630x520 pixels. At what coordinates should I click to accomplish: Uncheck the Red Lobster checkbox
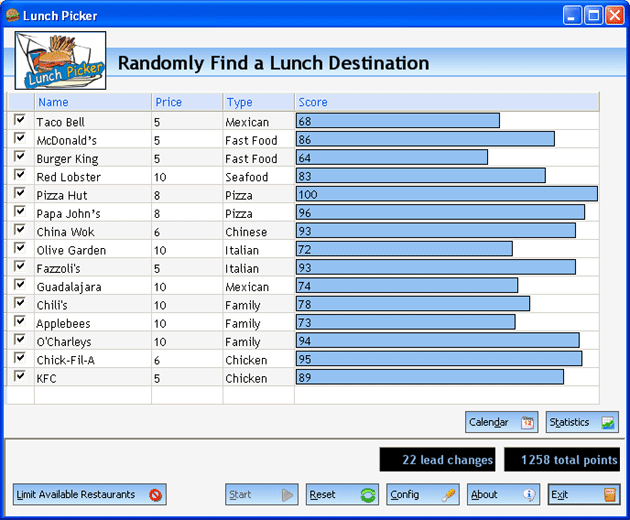tap(20, 174)
